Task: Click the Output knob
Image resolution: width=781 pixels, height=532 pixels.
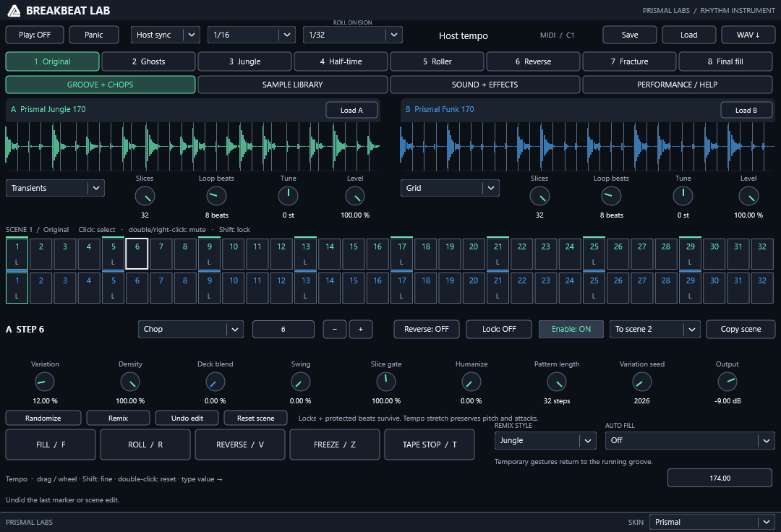Action: [727, 382]
